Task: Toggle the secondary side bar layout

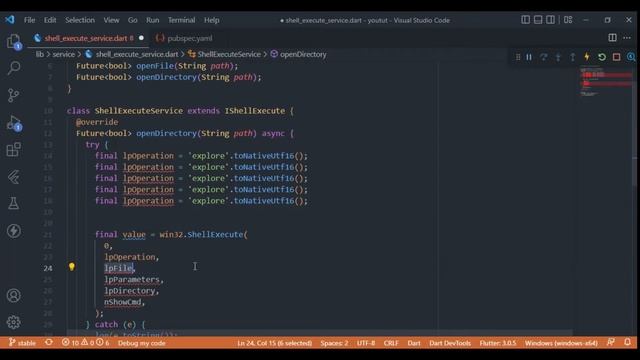Action: click(550, 20)
